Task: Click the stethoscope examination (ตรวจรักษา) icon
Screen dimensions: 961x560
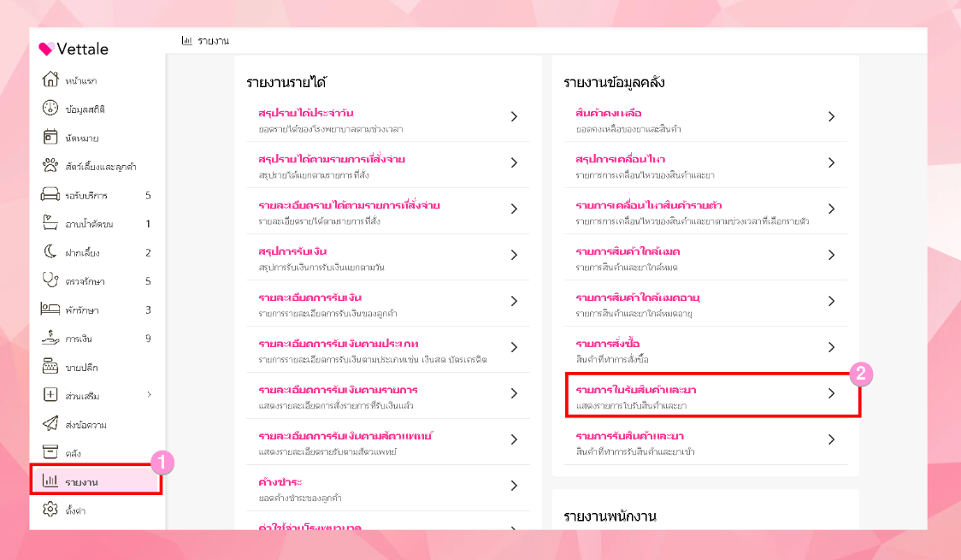Action: click(50, 280)
